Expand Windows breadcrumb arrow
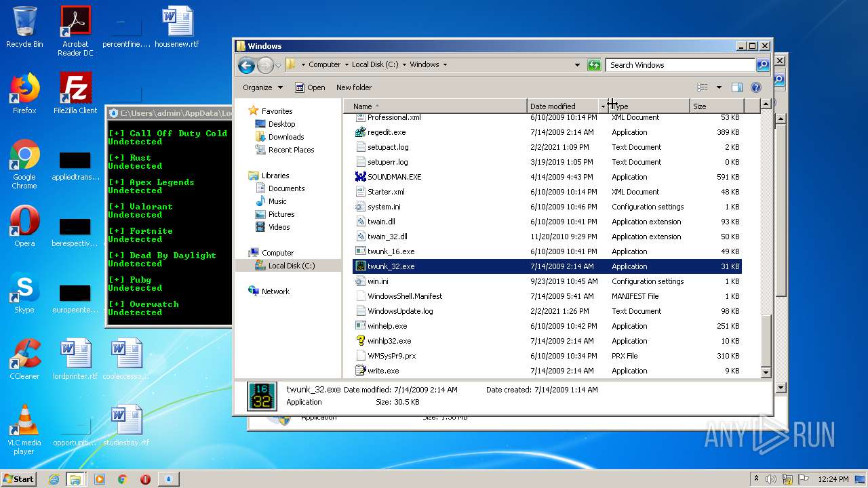Image resolution: width=868 pixels, height=488 pixels. pyautogui.click(x=446, y=65)
